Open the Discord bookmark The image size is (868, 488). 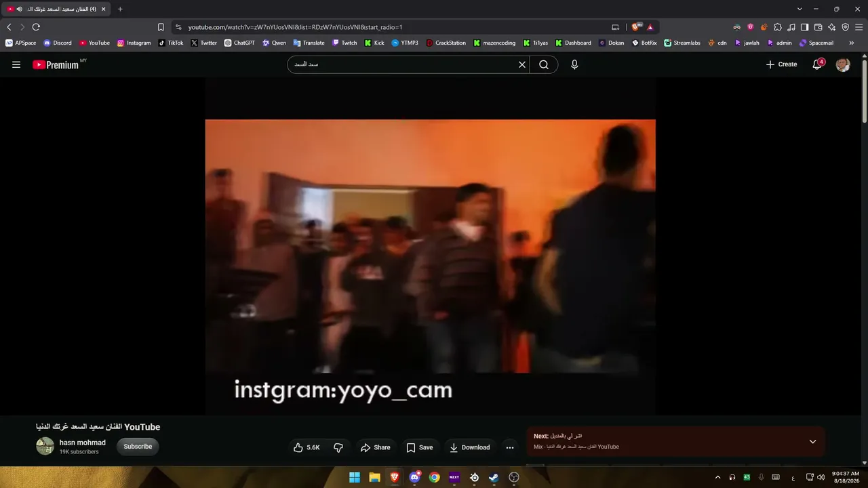(x=58, y=43)
